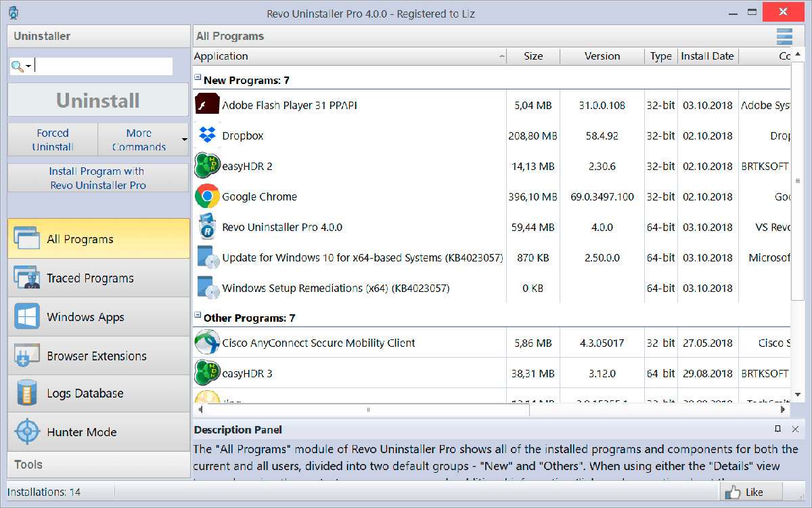Switch to Windows Apps module

pyautogui.click(x=99, y=317)
